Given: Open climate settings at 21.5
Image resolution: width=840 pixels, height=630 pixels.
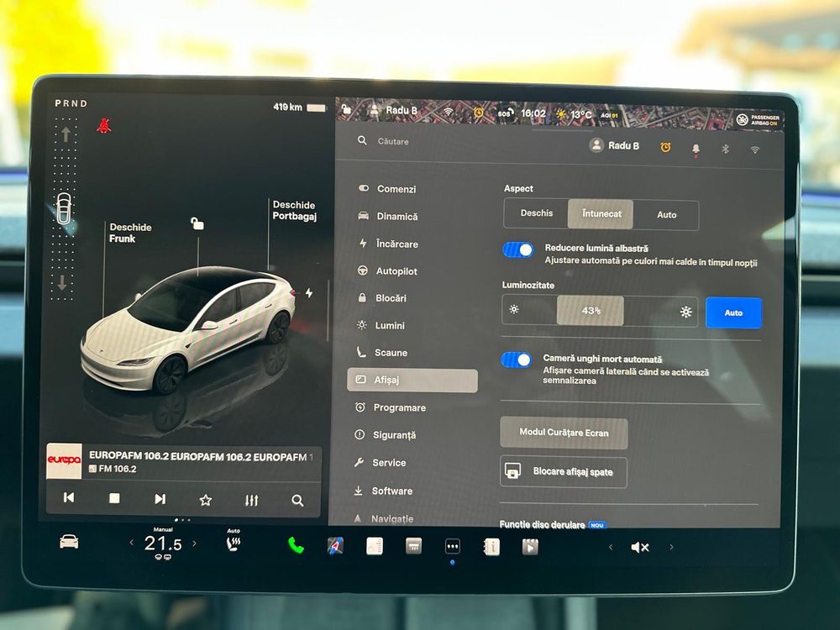Looking at the screenshot, I should pyautogui.click(x=163, y=543).
